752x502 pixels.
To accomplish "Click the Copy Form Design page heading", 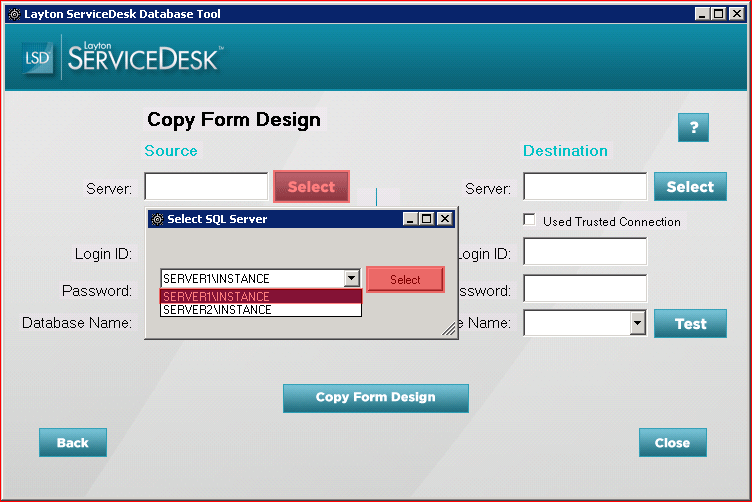I will pos(234,120).
